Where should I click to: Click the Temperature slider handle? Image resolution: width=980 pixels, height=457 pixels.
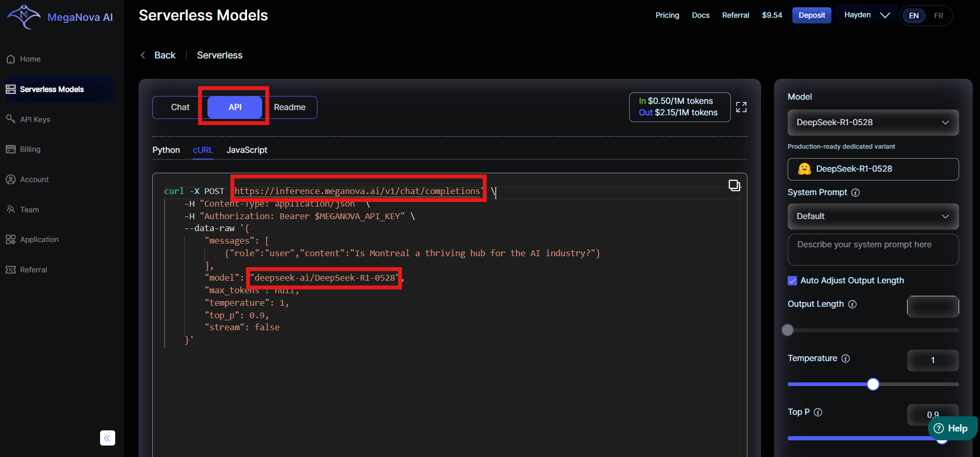click(873, 384)
